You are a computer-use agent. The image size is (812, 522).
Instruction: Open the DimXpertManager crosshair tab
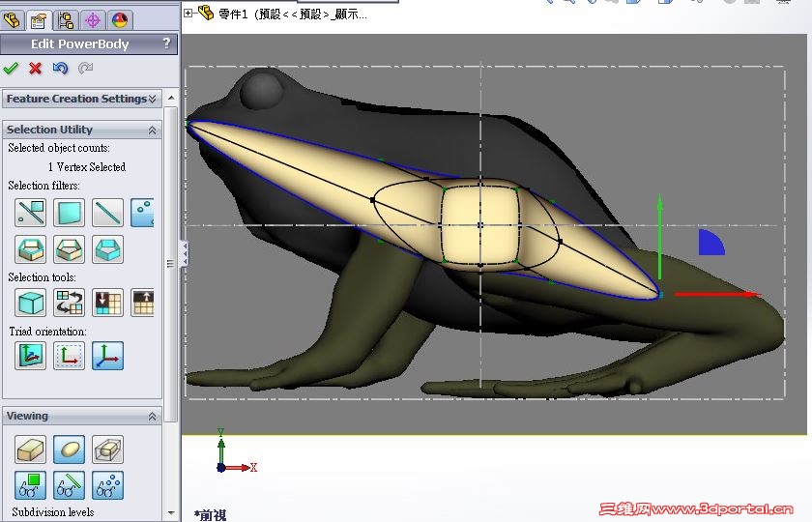(x=93, y=20)
